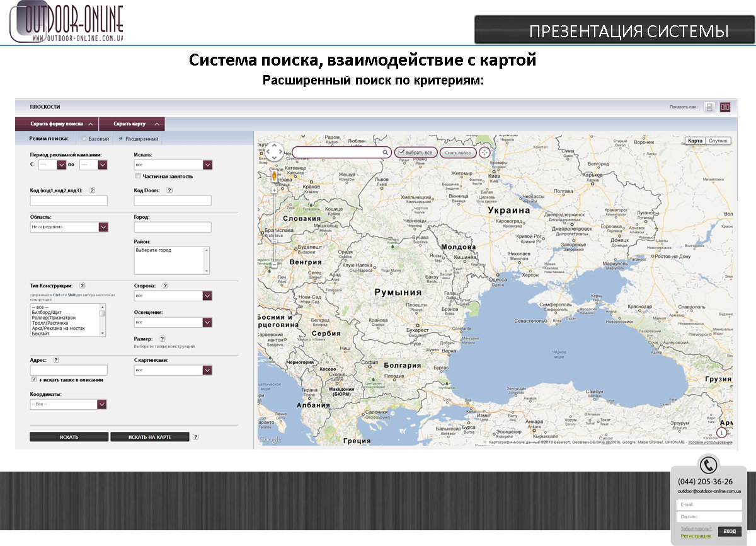Click Условия использования link on map

click(x=710, y=443)
